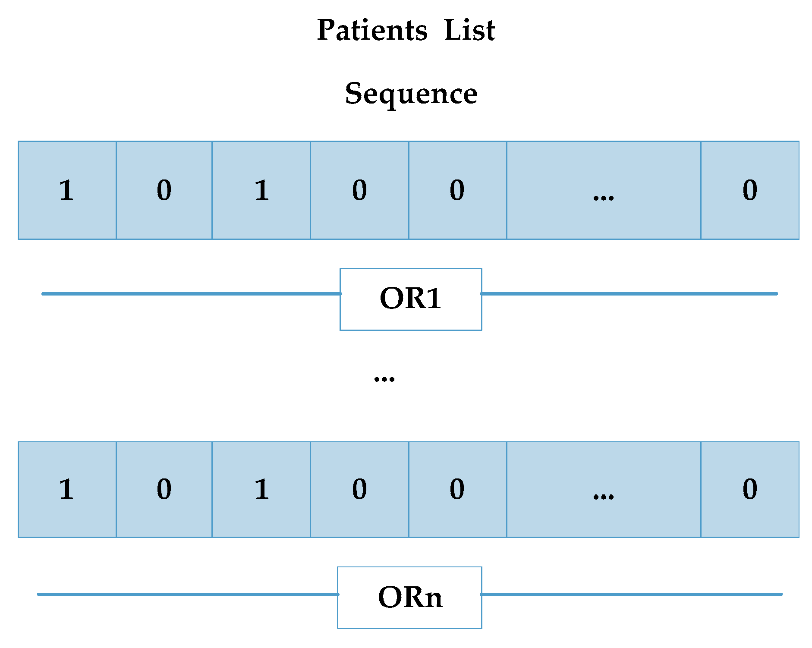Click the third cell in the top row
This screenshot has width=812, height=648.
coord(261,190)
